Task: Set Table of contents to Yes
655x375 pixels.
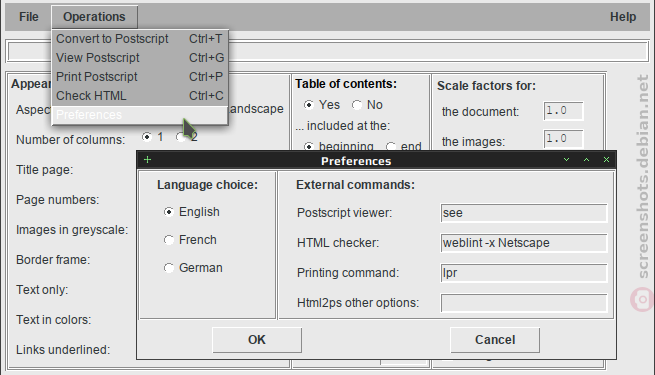Action: click(x=309, y=105)
